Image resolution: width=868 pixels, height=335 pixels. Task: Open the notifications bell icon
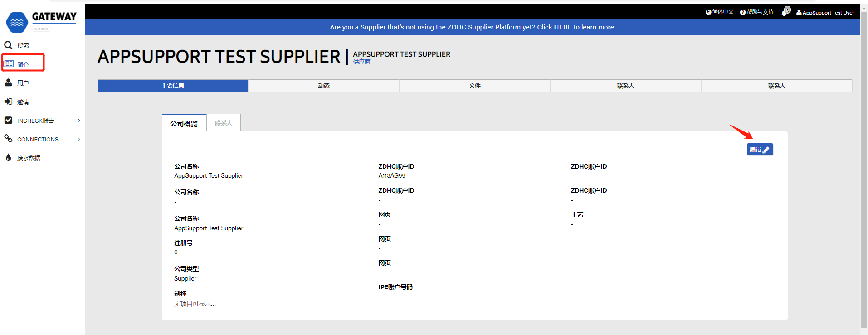point(784,13)
